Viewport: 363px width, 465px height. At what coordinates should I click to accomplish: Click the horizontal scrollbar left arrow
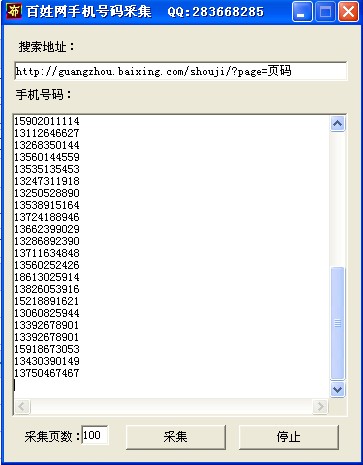tap(22, 406)
